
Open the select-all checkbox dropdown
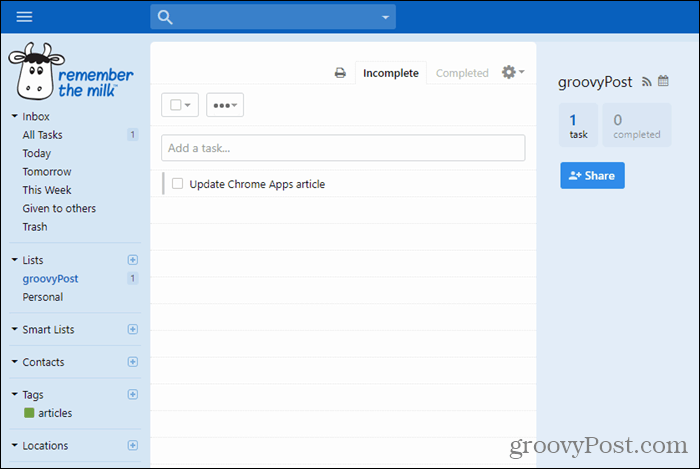[x=180, y=105]
